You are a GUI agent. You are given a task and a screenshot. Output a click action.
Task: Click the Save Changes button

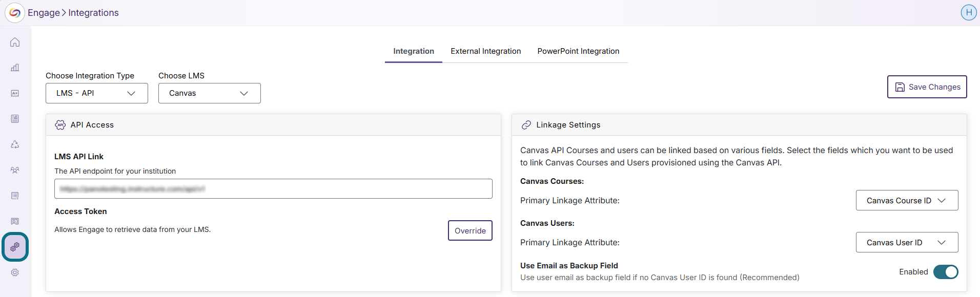[927, 87]
